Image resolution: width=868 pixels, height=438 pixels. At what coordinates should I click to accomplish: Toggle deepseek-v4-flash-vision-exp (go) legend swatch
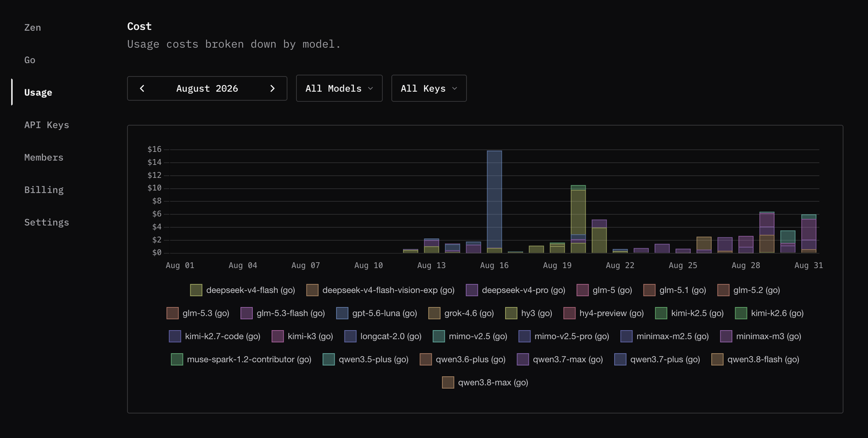(x=312, y=290)
